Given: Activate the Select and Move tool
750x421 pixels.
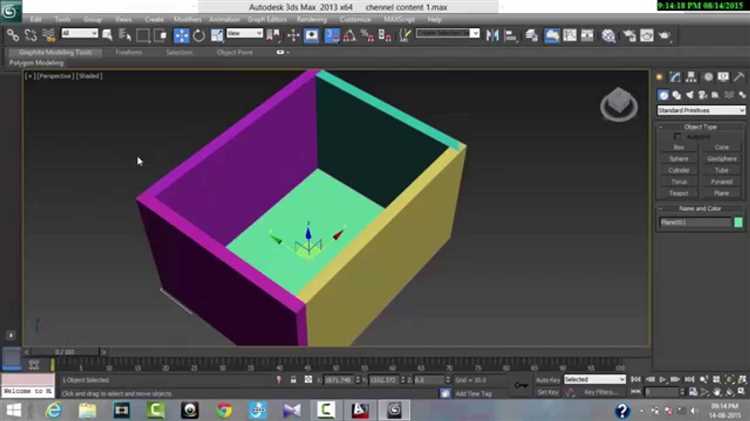Looking at the screenshot, I should pyautogui.click(x=181, y=35).
